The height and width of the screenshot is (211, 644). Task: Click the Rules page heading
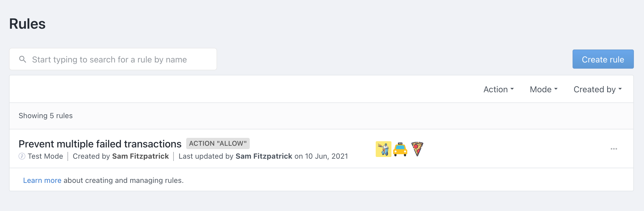[x=27, y=24]
